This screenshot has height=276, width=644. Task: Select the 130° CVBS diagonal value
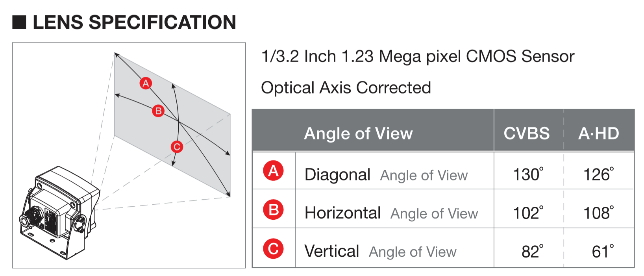point(528,174)
